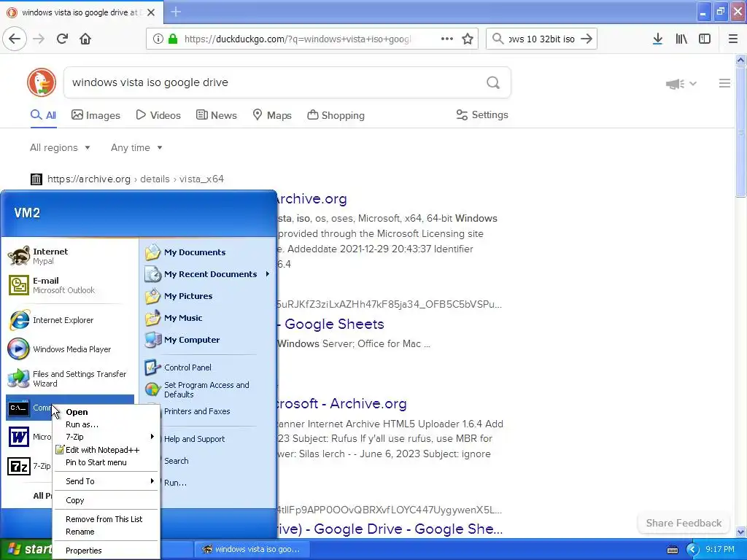Switch to the Shopping search tab
Screen dimensions: 747x560
(x=336, y=115)
